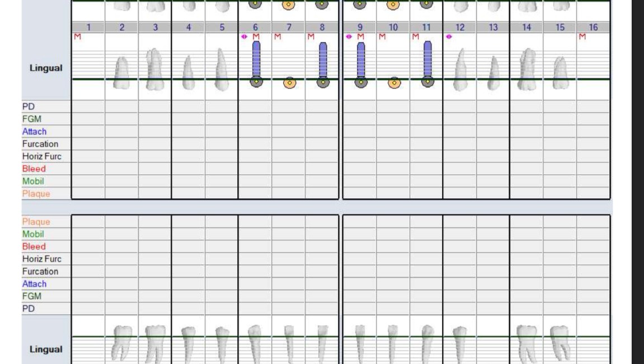Select the tooth 2 molar graphic, upper Lingual row
The height and width of the screenshot is (364, 644).
[x=121, y=73]
